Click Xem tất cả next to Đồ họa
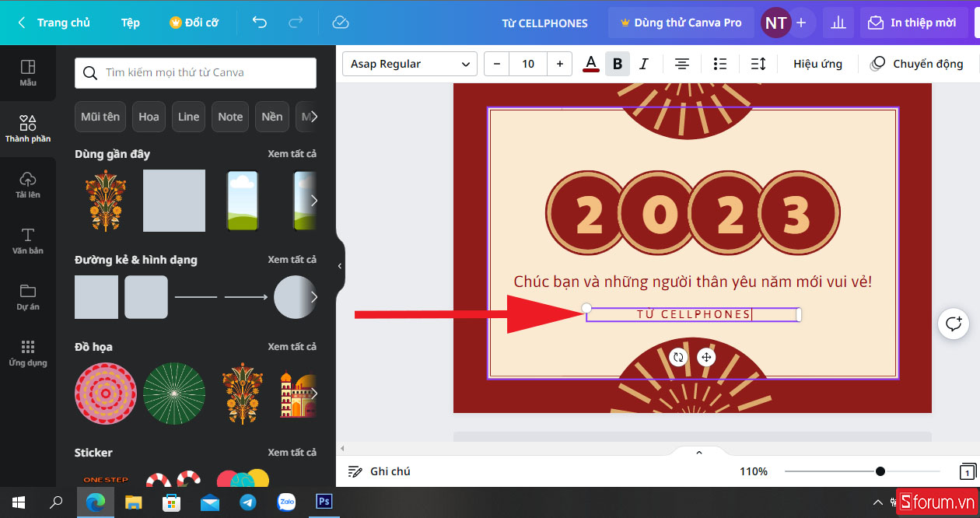The image size is (980, 518). pos(292,347)
